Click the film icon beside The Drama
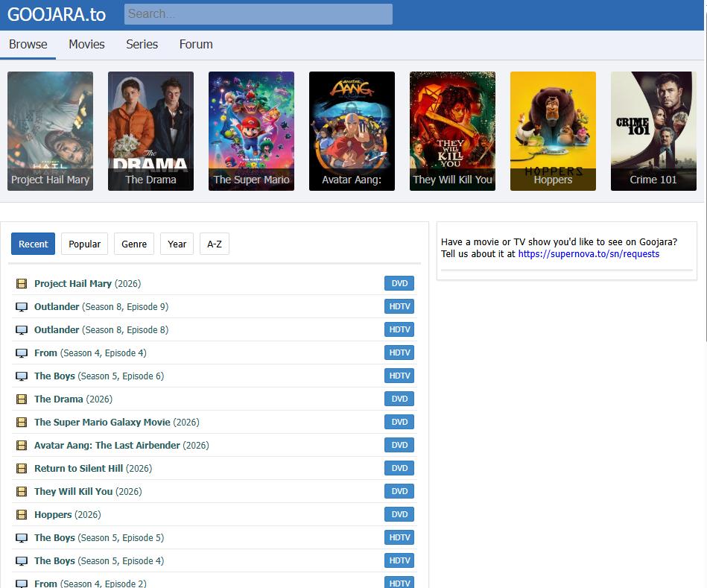707x588 pixels. 21,399
